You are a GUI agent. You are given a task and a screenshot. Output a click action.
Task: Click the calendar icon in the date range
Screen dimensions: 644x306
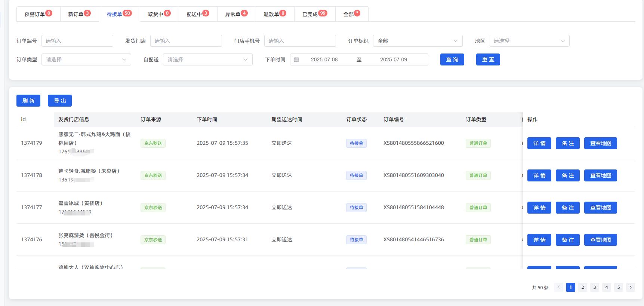pyautogui.click(x=296, y=59)
